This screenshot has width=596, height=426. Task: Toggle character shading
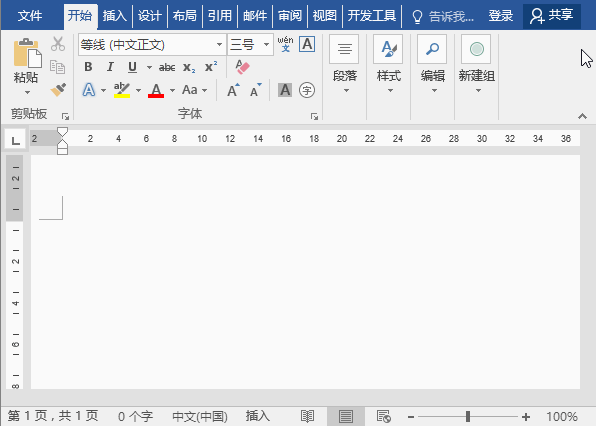tap(285, 90)
